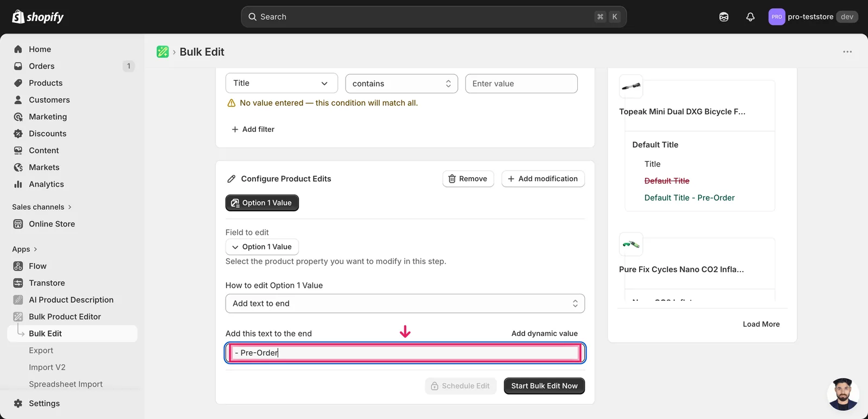Open Bulk Product Editor app icon
868x419 pixels.
(x=18, y=317)
